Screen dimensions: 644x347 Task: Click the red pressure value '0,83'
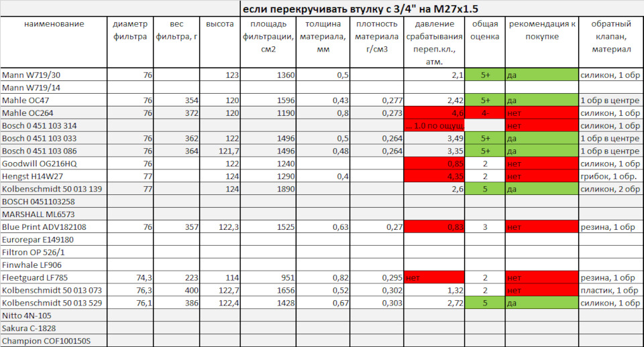pos(434,227)
